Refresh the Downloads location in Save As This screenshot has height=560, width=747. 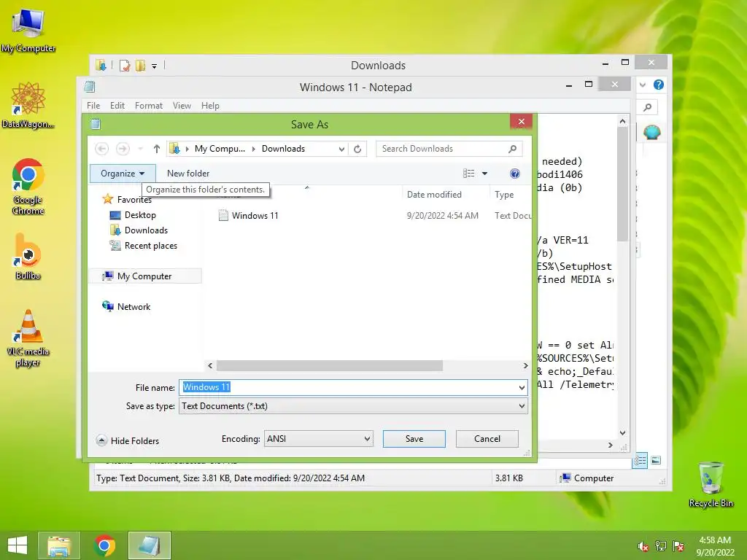(357, 149)
